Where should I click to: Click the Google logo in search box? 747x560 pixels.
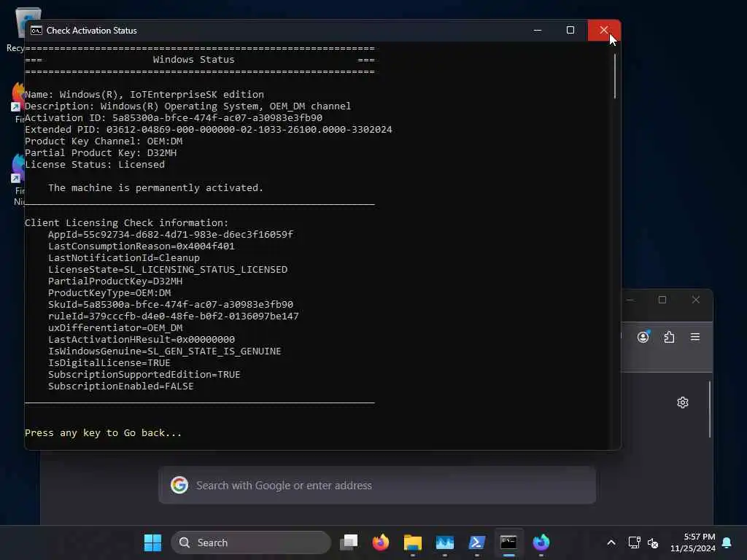(179, 485)
